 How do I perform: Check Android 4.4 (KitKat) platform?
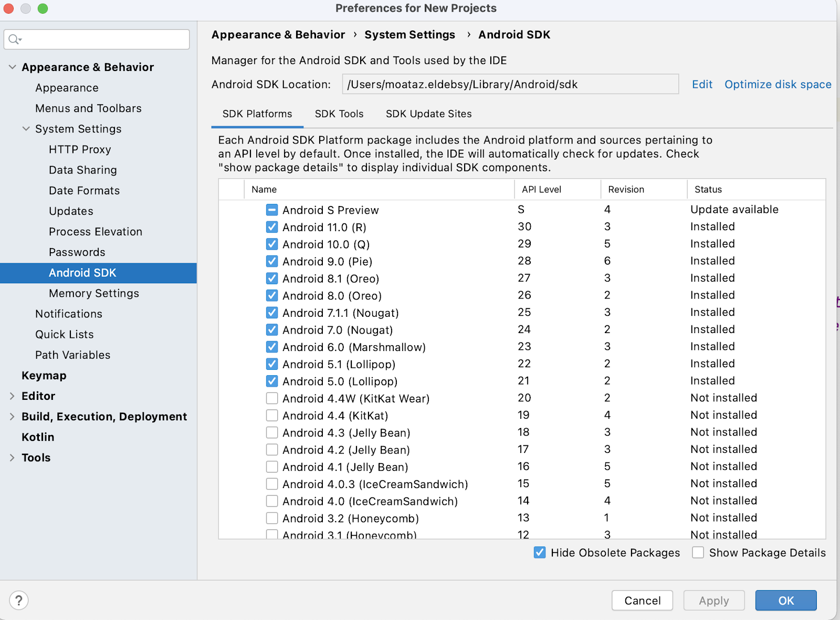272,416
